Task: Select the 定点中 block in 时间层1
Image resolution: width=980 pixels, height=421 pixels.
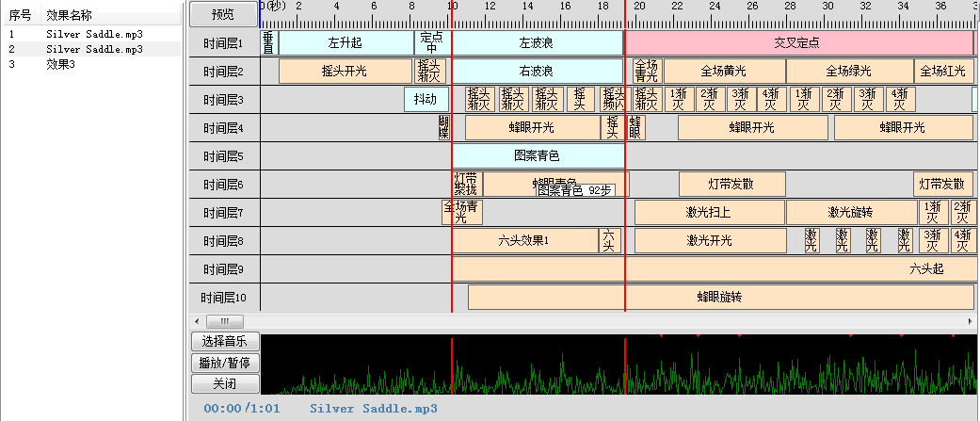Action: pos(432,43)
